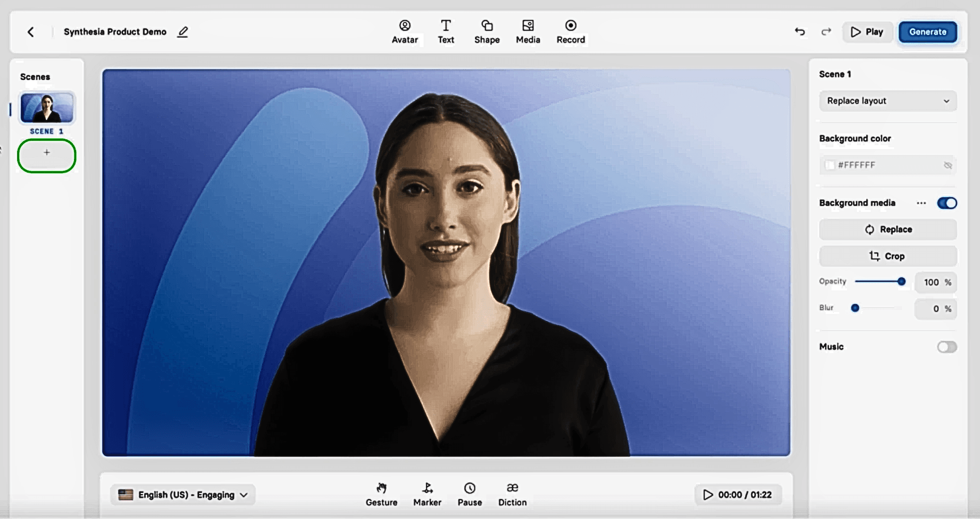Image resolution: width=980 pixels, height=519 pixels.
Task: Open Background media more options menu
Action: click(x=921, y=203)
